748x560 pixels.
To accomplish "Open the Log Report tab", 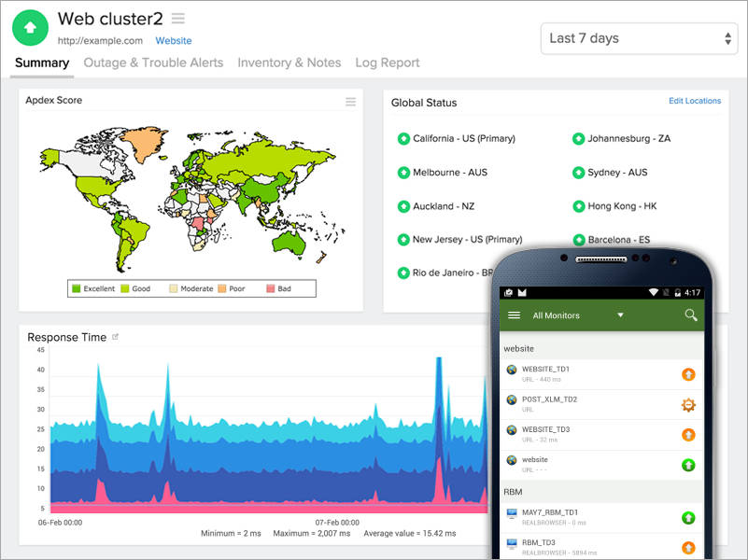I will point(387,63).
